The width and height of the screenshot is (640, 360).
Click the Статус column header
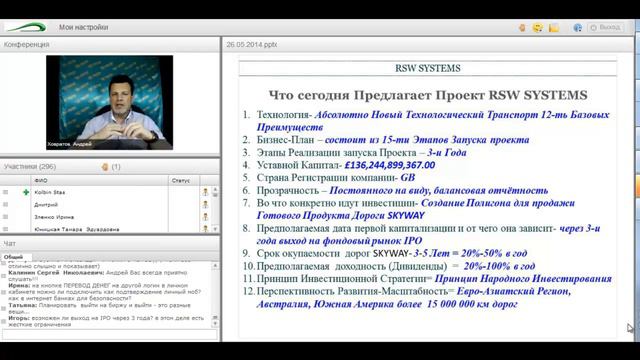coord(184,180)
